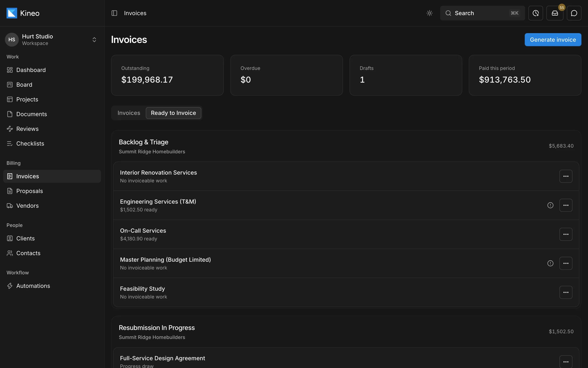Open the chat bubble icon

pyautogui.click(x=574, y=13)
